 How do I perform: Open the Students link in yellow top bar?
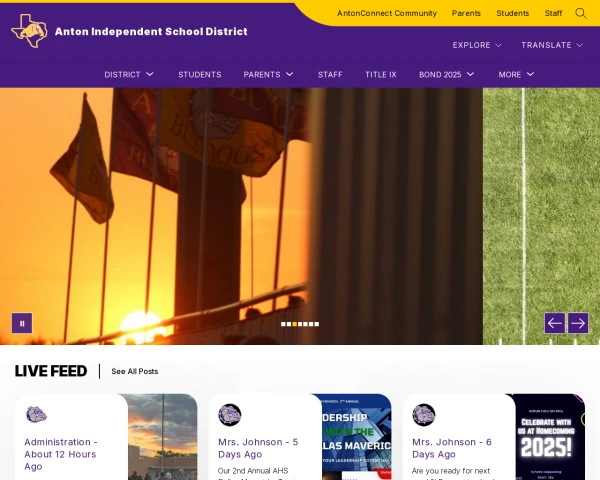click(x=513, y=13)
